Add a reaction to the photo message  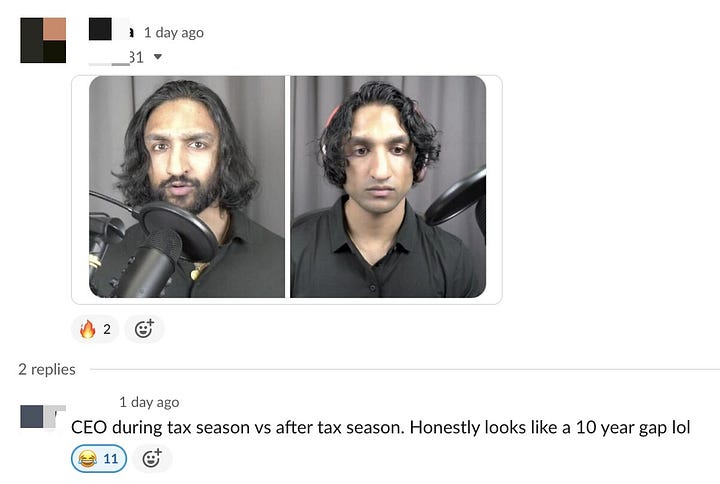[144, 329]
